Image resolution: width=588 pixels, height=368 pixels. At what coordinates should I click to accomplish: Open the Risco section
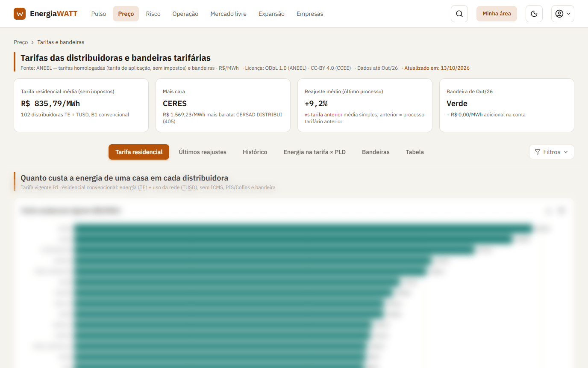coord(153,14)
